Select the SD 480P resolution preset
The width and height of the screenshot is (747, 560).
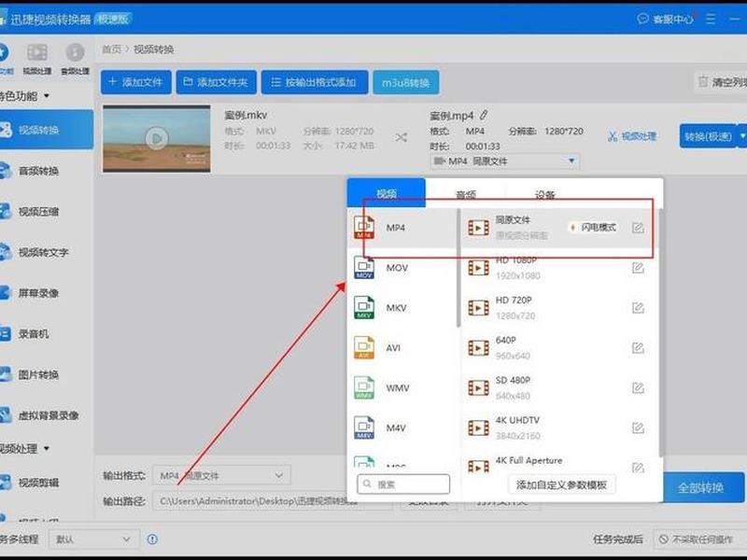(x=559, y=387)
